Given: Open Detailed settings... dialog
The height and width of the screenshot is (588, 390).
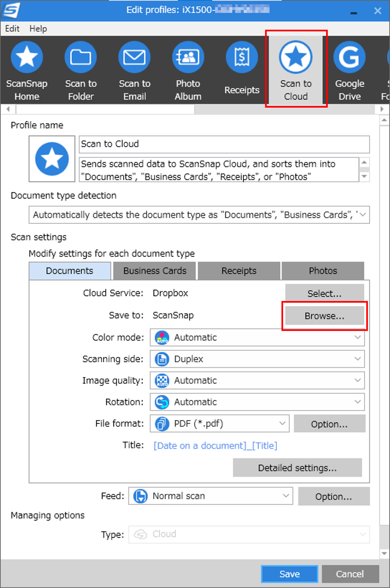Looking at the screenshot, I should tap(297, 468).
